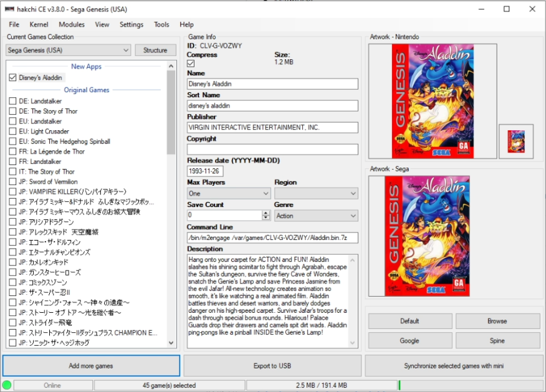Click the Description scrollbar down arrow
The width and height of the screenshot is (546, 392).
pos(352,343)
